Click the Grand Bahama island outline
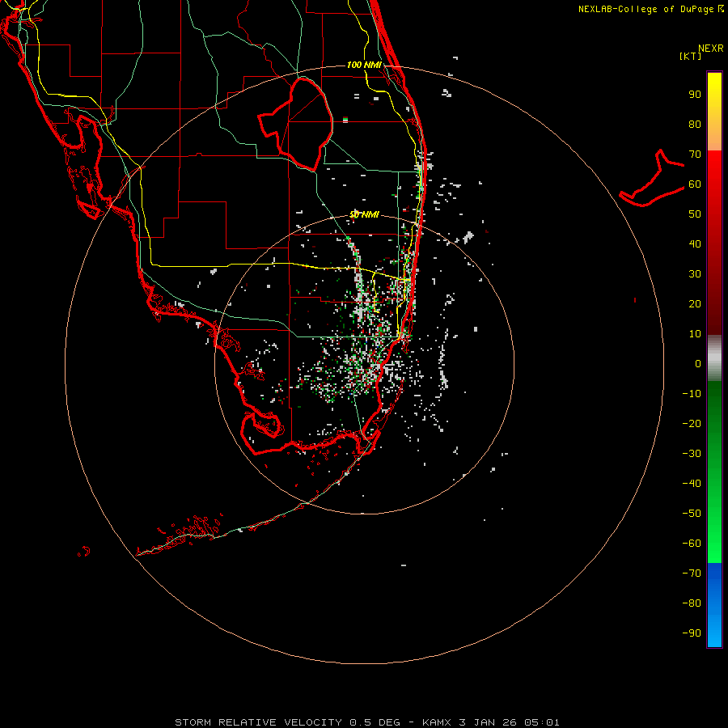 pyautogui.click(x=651, y=179)
